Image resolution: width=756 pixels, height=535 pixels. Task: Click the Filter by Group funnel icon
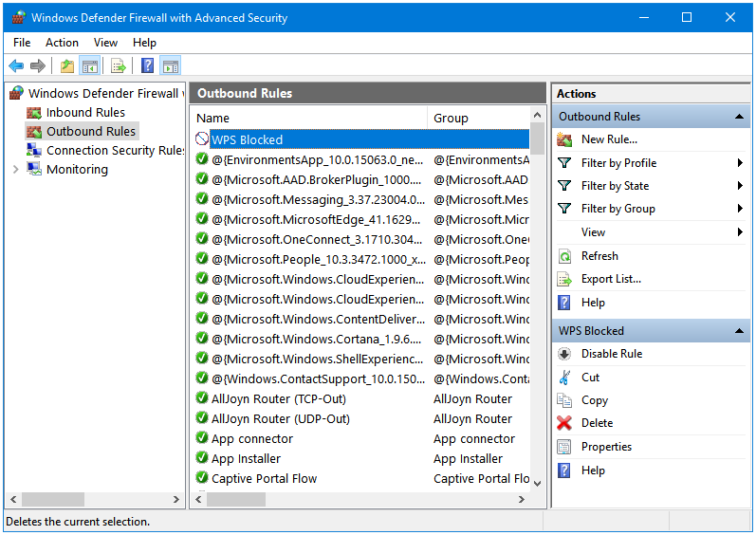(x=564, y=209)
